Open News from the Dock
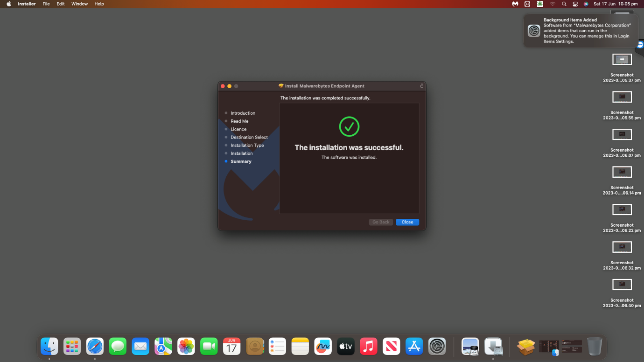Screen dimensions: 644x362 392,346
